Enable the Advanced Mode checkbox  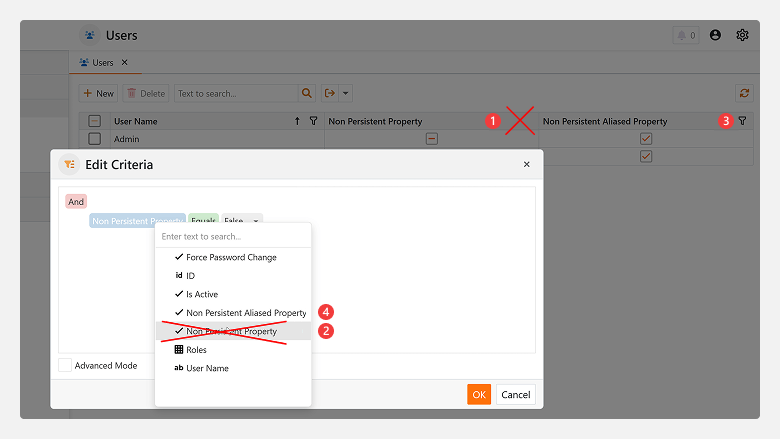click(65, 366)
